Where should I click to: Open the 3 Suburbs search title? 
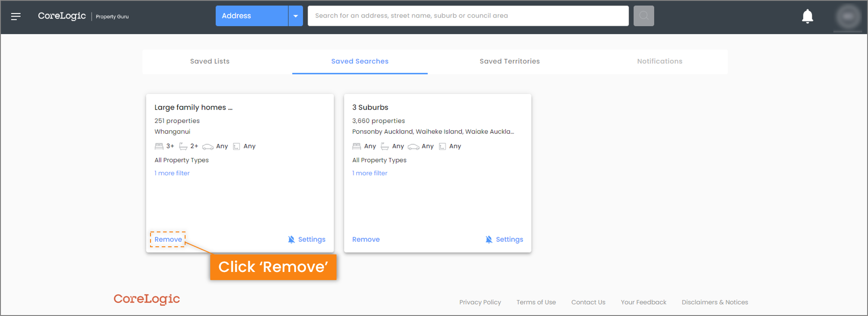370,107
